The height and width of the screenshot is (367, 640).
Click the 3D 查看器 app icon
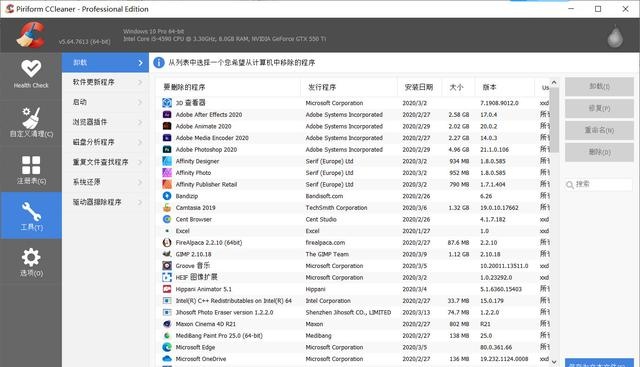coord(167,103)
